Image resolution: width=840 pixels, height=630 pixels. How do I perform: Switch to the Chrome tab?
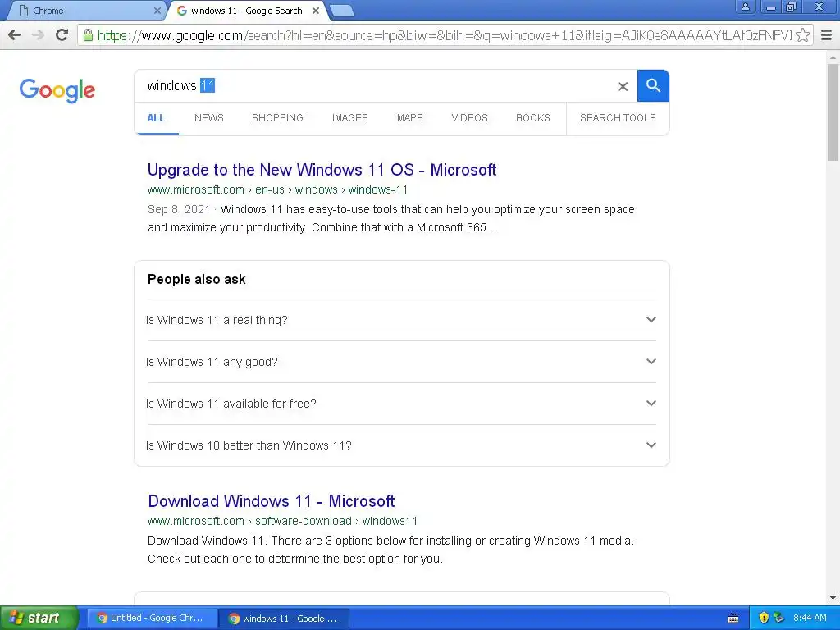point(85,11)
